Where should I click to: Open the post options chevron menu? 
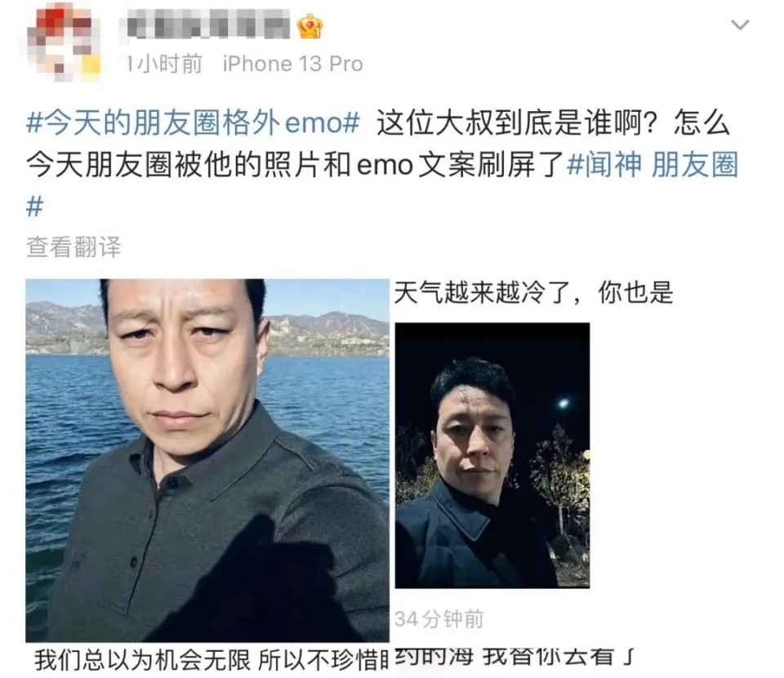click(x=740, y=25)
